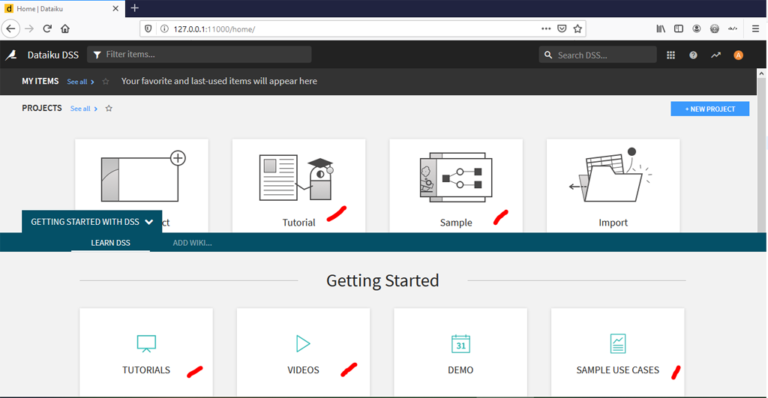Open Firefox page actions ellipsis menu
The height and width of the screenshot is (398, 768).
coord(546,29)
